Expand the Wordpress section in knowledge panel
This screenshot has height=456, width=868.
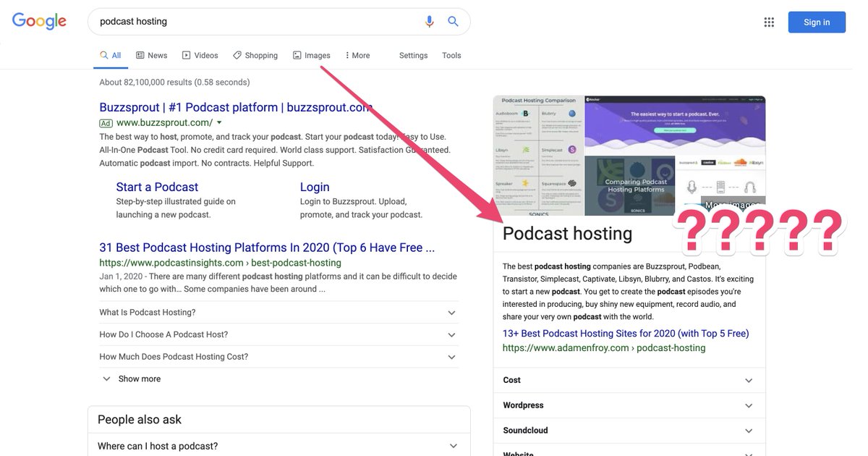point(629,405)
